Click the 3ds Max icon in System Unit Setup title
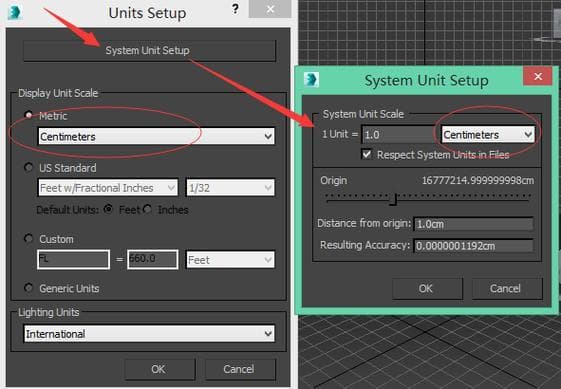The height and width of the screenshot is (389, 561). point(311,79)
